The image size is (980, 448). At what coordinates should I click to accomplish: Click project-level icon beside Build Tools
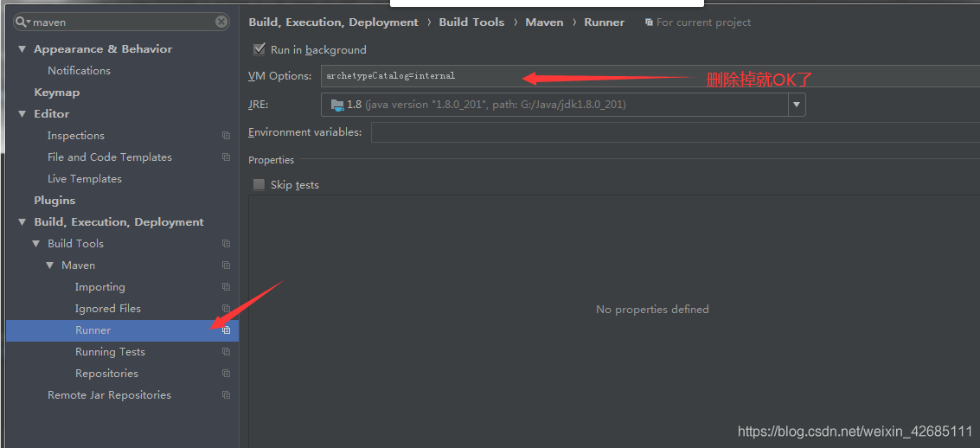click(x=226, y=244)
